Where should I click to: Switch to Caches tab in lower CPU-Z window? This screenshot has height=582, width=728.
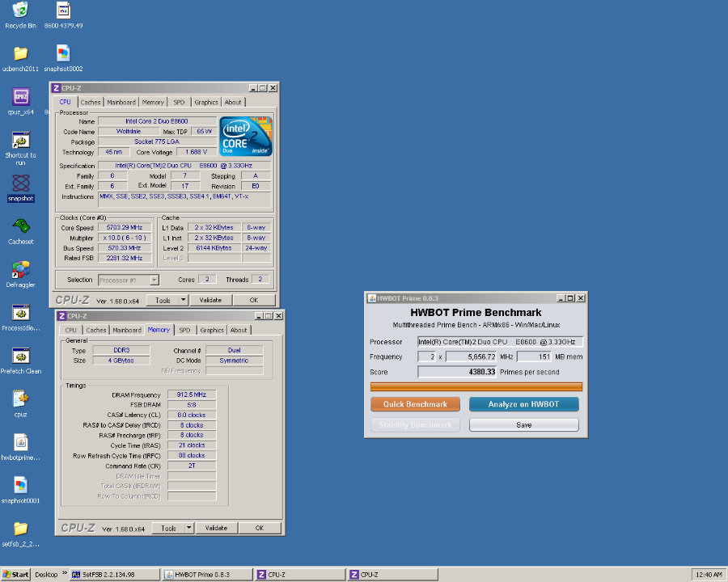(x=95, y=330)
